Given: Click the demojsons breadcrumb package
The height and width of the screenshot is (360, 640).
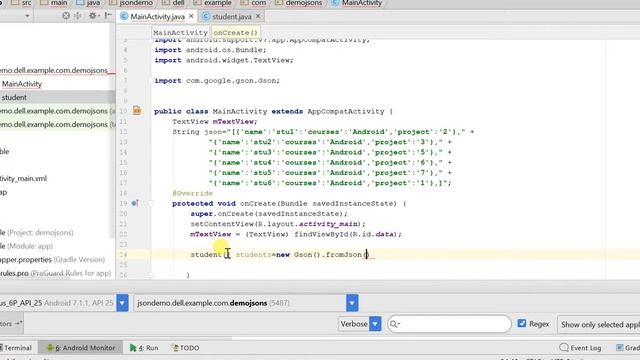Looking at the screenshot, I should (x=299, y=3).
